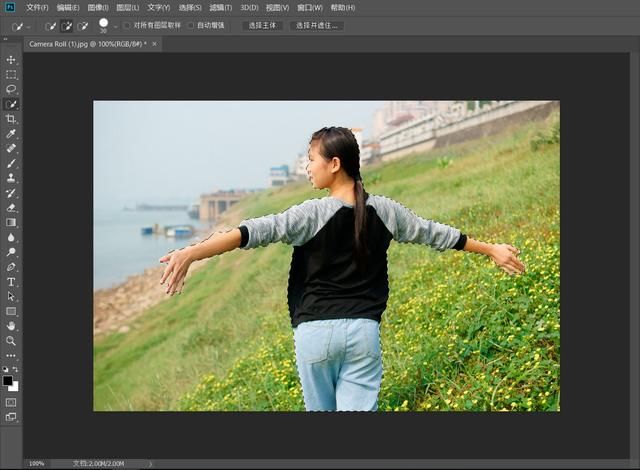Select the Zoom tool
640x470 pixels.
click(x=11, y=341)
